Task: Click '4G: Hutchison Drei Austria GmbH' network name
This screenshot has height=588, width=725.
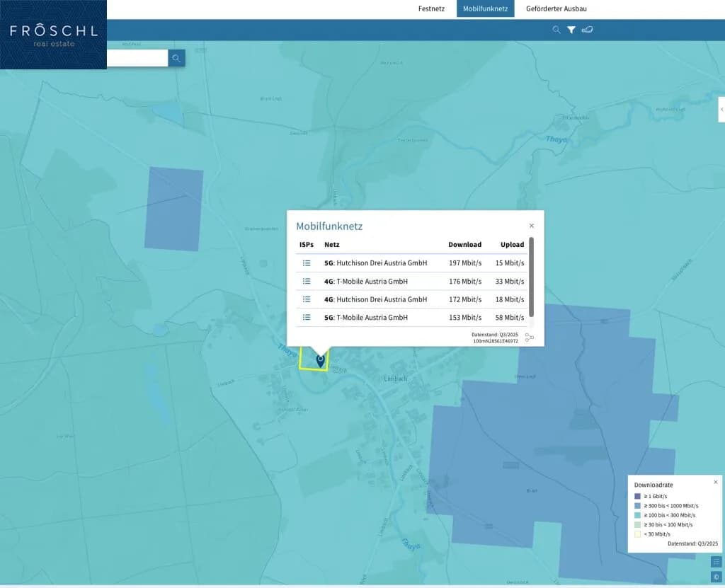Action: (x=375, y=299)
